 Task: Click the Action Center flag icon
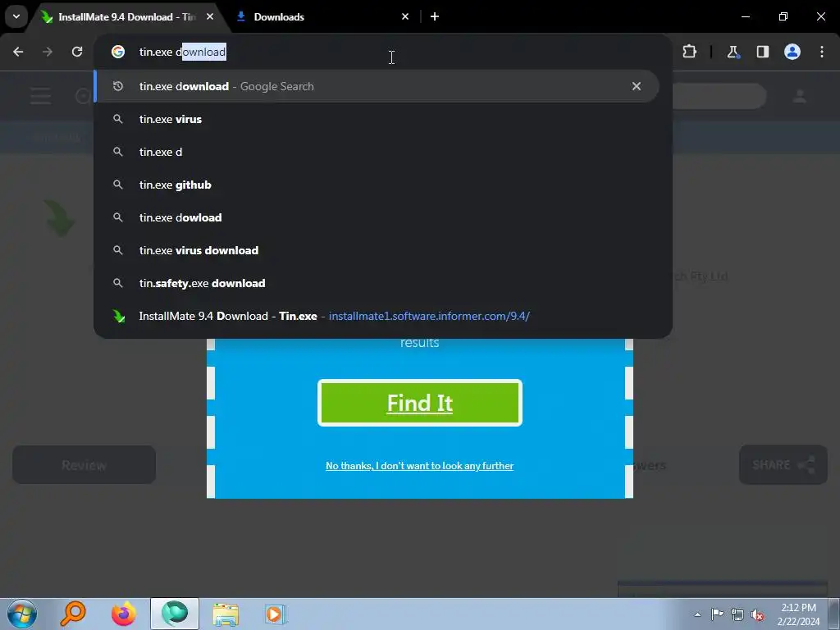coord(717,614)
